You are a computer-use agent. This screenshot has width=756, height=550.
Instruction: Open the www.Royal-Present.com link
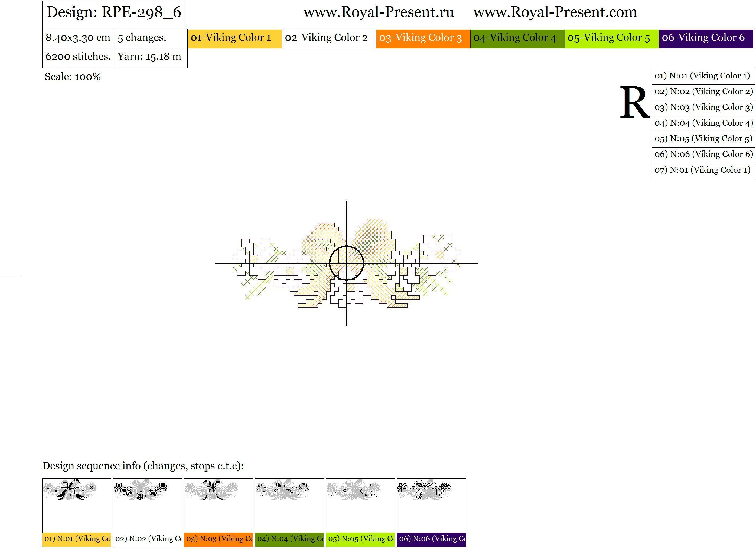tap(555, 12)
